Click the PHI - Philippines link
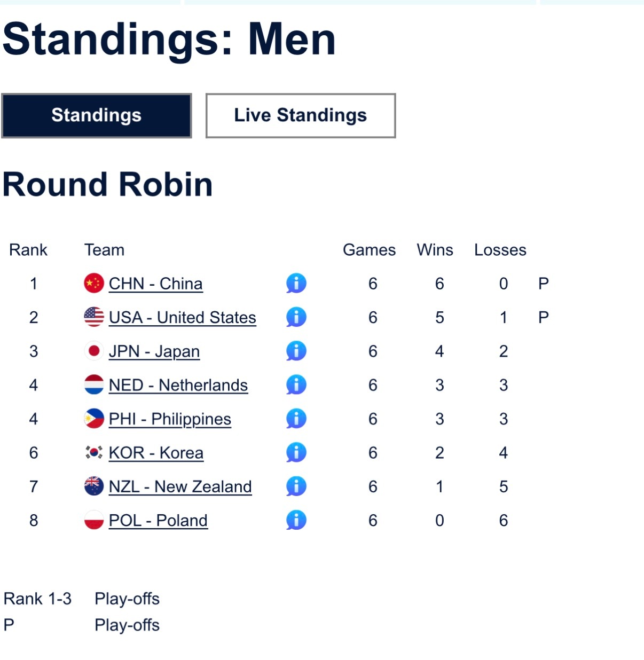Image resolution: width=644 pixels, height=660 pixels. click(x=170, y=419)
